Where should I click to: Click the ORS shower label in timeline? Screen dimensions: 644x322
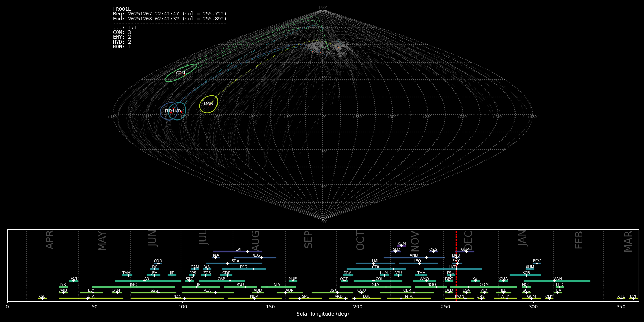pyautogui.click(x=433, y=250)
